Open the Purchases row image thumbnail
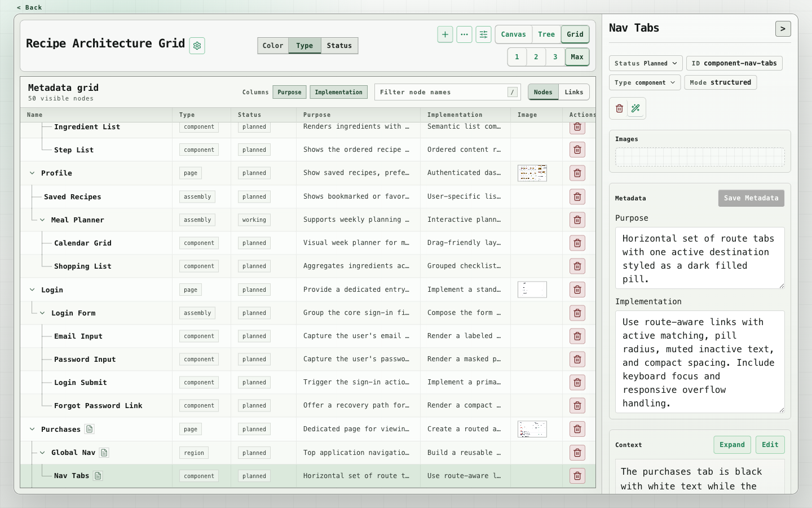 pyautogui.click(x=532, y=430)
